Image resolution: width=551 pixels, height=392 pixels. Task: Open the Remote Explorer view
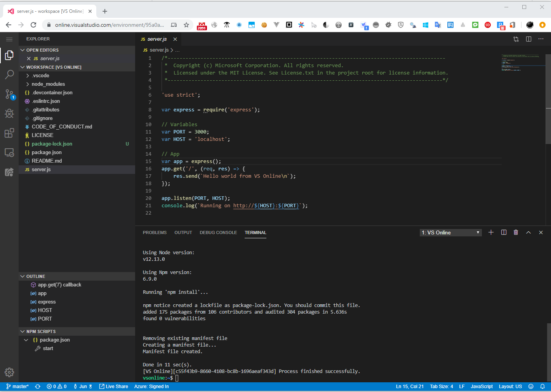[x=9, y=152]
